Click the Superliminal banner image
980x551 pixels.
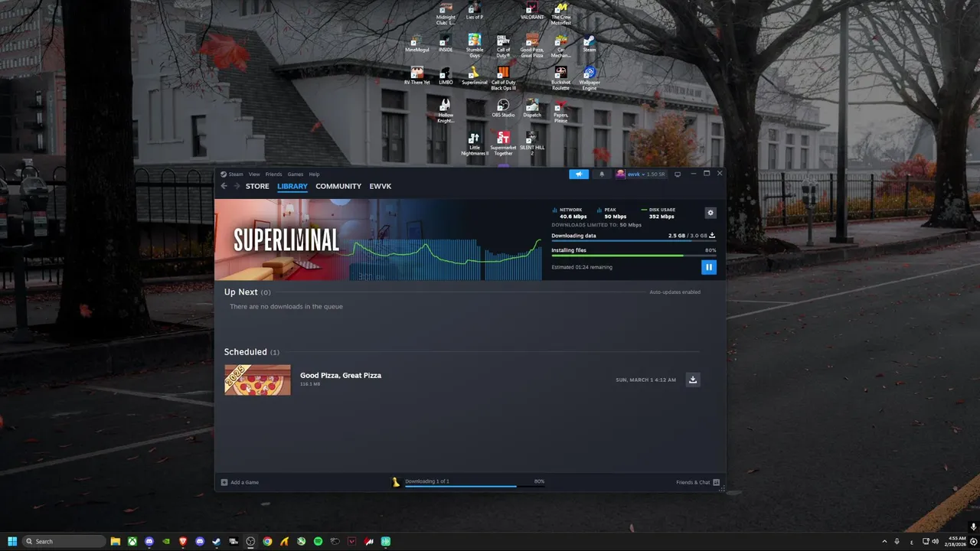tap(378, 240)
